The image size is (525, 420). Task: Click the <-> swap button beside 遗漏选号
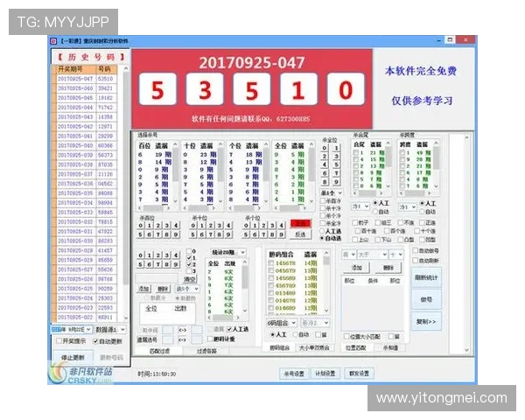(x=182, y=340)
